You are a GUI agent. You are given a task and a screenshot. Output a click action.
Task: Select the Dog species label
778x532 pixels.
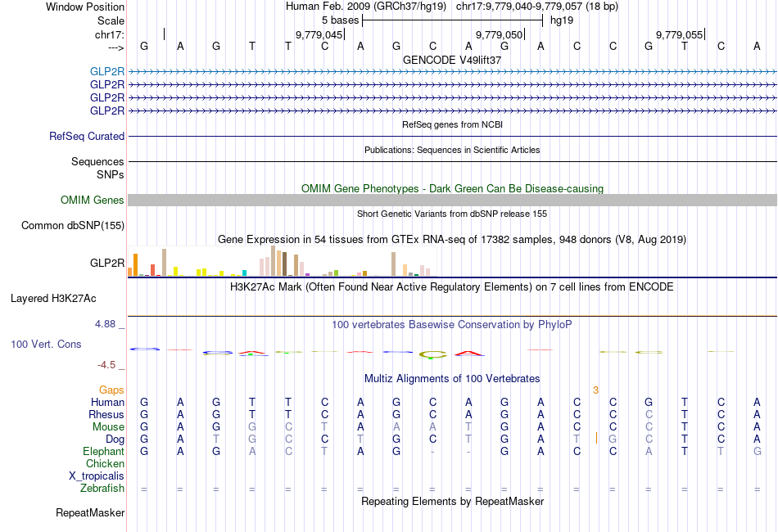115,440
